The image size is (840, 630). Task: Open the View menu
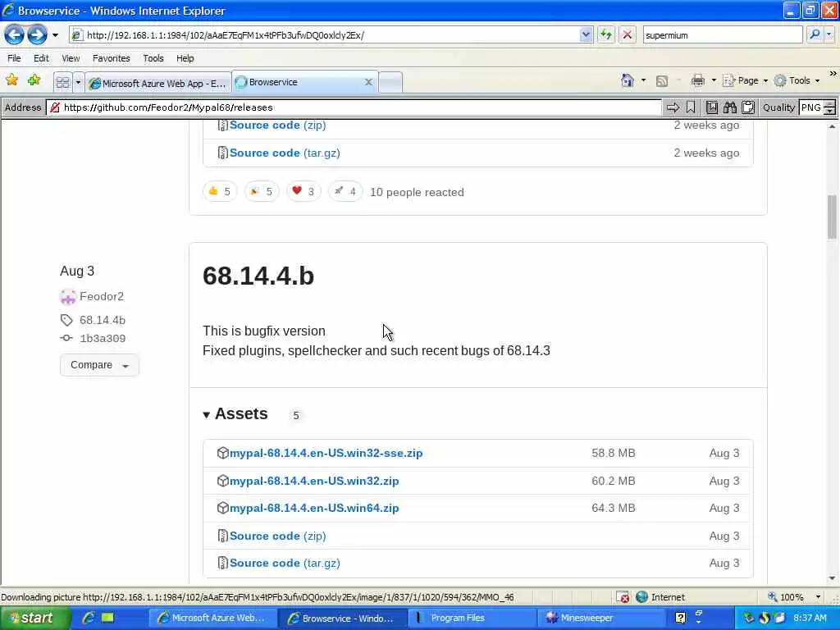pyautogui.click(x=71, y=58)
